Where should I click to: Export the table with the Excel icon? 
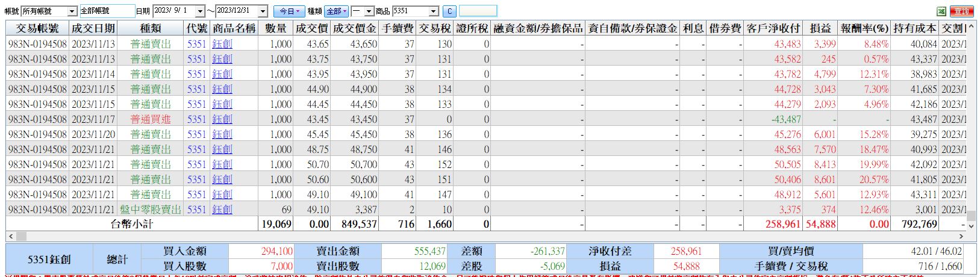[941, 11]
